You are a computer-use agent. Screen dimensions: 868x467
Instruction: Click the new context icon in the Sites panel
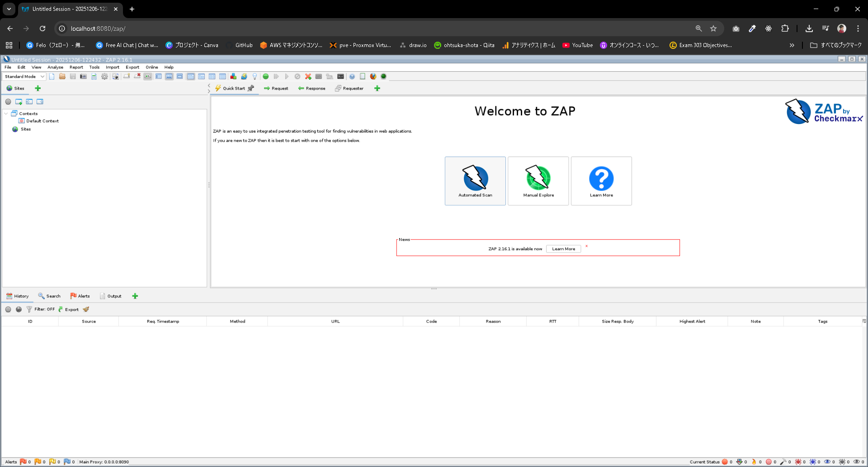[x=19, y=102]
